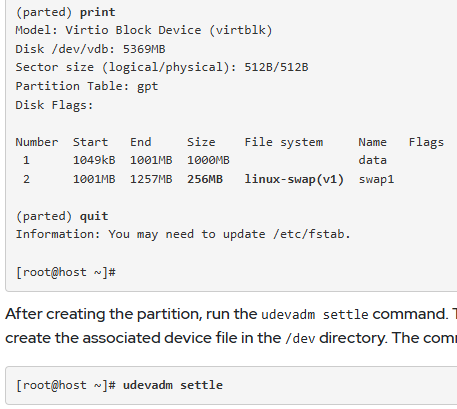The width and height of the screenshot is (457, 409).
Task: Click the bold 'quit' command
Action: coord(94,217)
